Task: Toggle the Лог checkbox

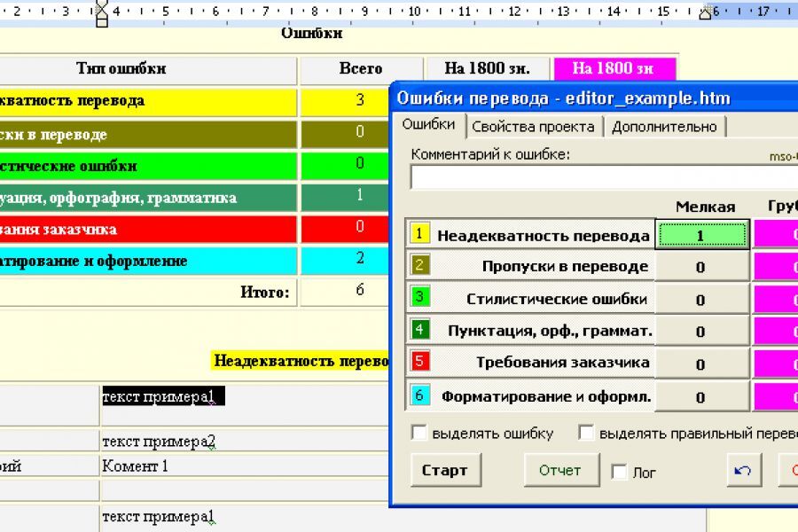Action: (x=620, y=472)
